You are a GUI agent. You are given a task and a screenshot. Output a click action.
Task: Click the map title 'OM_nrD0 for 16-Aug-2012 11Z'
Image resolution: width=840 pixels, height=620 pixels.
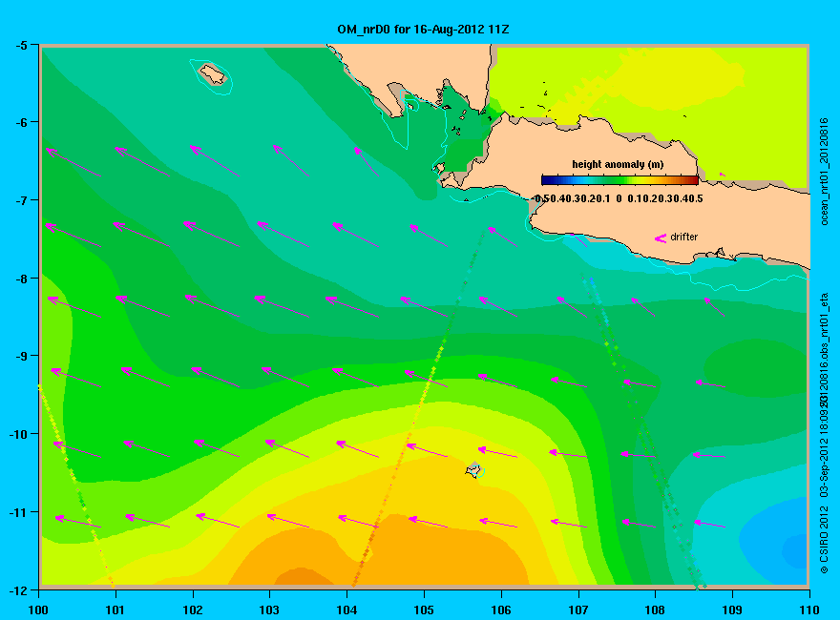tap(423, 30)
